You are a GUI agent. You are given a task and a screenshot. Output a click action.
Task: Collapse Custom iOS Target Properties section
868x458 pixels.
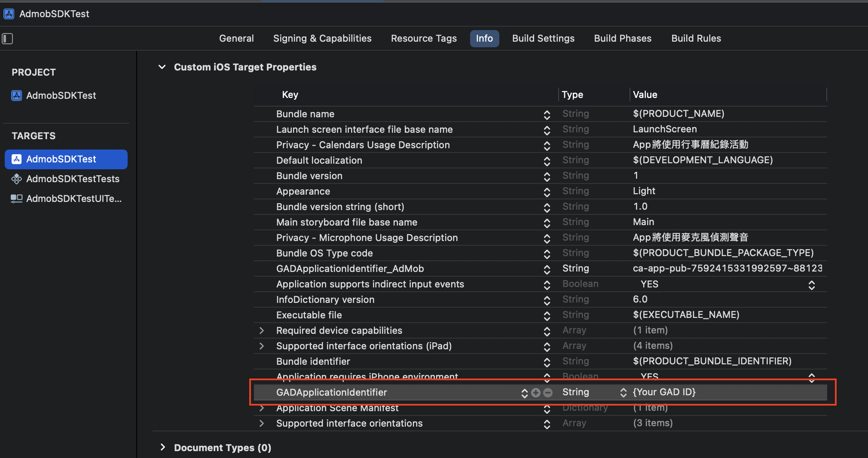(x=162, y=67)
